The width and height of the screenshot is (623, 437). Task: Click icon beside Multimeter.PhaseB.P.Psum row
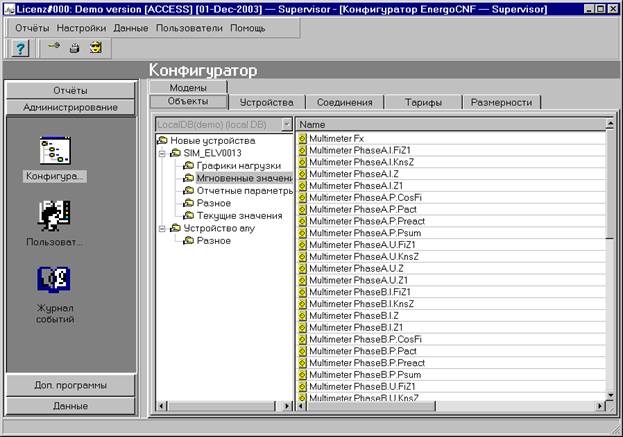(302, 375)
